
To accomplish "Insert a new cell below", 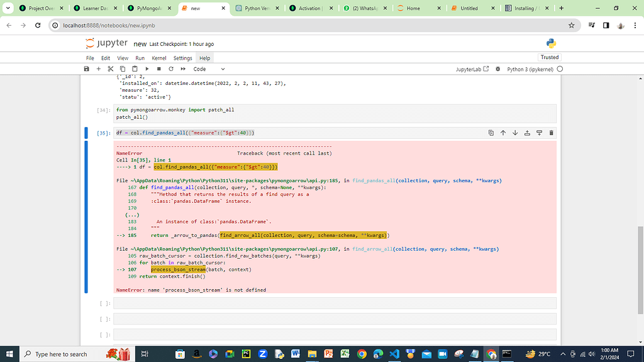I will coord(97,69).
